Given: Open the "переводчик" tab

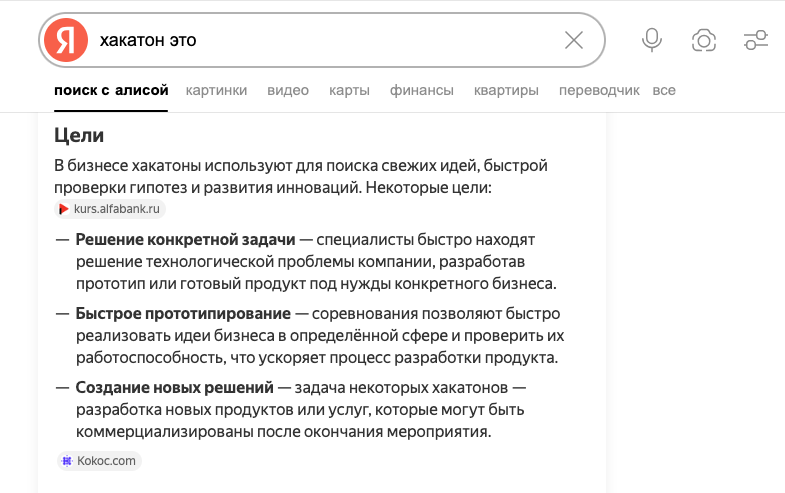Looking at the screenshot, I should point(599,90).
